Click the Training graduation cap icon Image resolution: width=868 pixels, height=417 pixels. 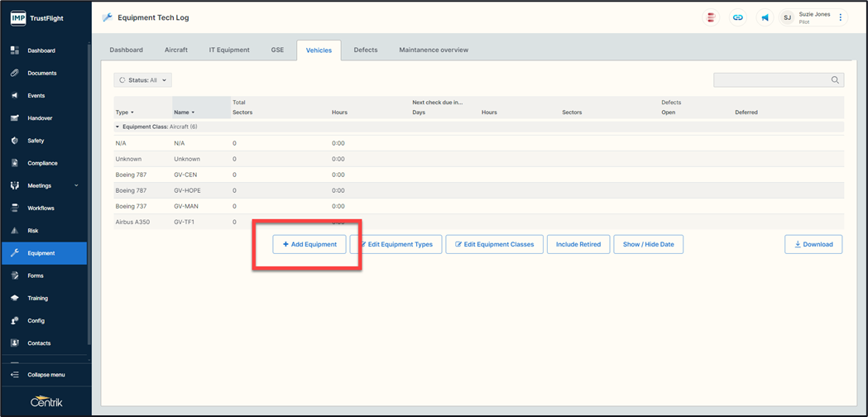[15, 298]
